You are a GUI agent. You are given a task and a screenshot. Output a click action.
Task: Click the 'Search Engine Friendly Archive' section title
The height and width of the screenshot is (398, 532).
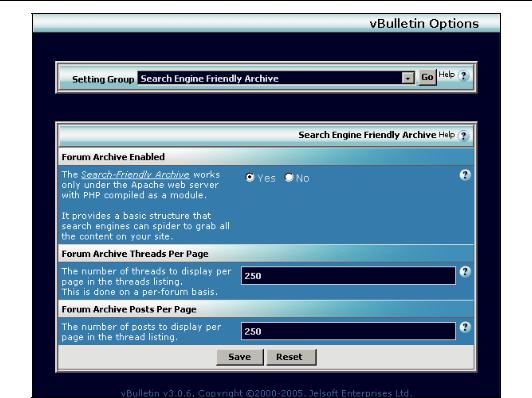(x=367, y=135)
